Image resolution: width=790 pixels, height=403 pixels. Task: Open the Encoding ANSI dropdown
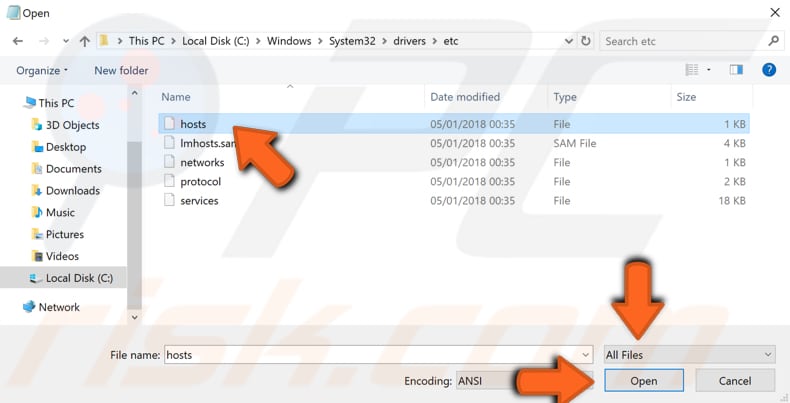click(x=524, y=381)
